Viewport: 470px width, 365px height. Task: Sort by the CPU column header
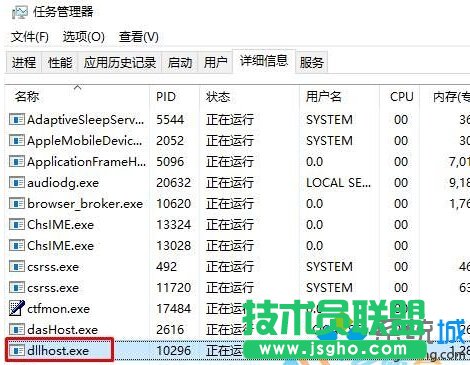[401, 97]
